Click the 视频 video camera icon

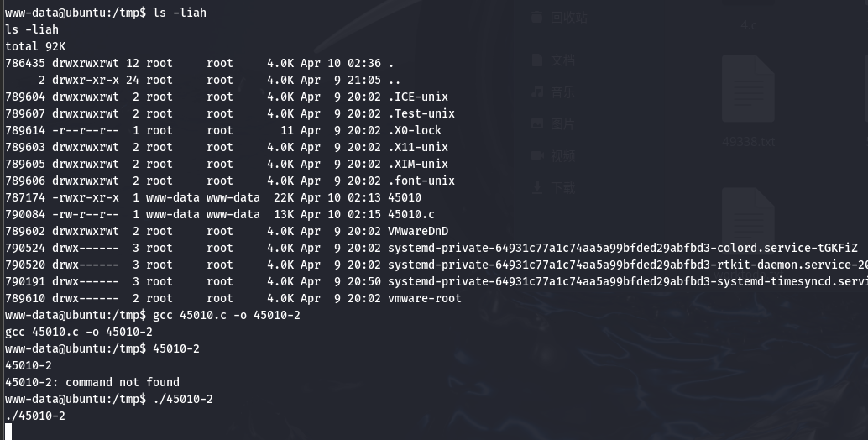click(x=536, y=155)
